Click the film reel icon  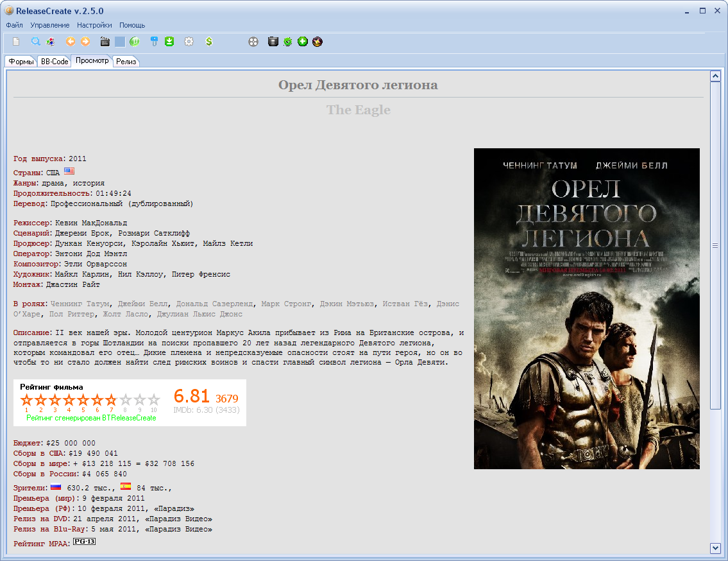[x=253, y=42]
